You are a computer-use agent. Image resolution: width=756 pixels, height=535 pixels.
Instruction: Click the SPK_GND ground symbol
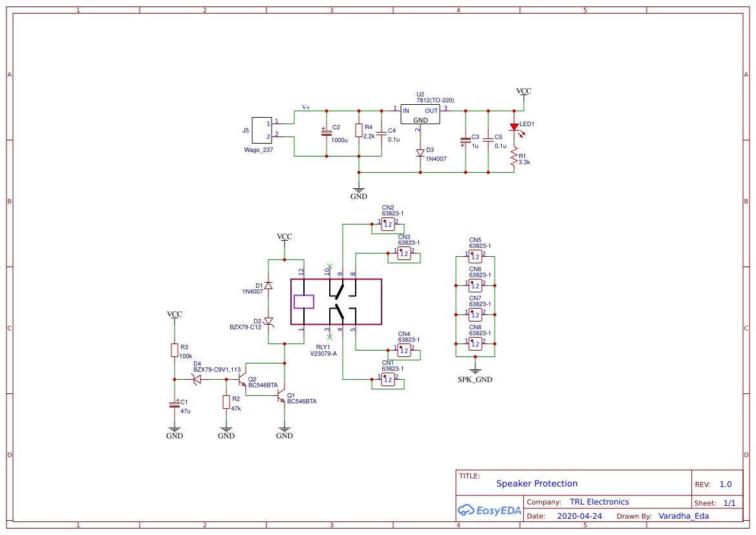(x=476, y=371)
